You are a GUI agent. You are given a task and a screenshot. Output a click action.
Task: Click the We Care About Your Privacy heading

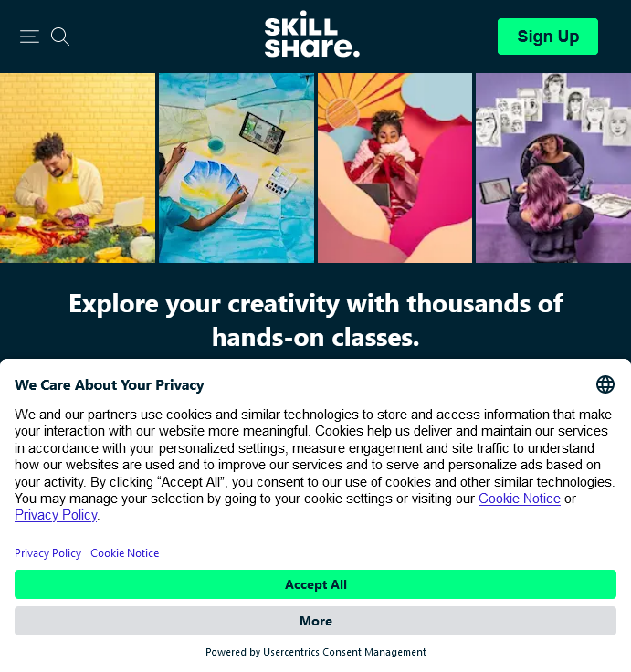[x=110, y=385]
